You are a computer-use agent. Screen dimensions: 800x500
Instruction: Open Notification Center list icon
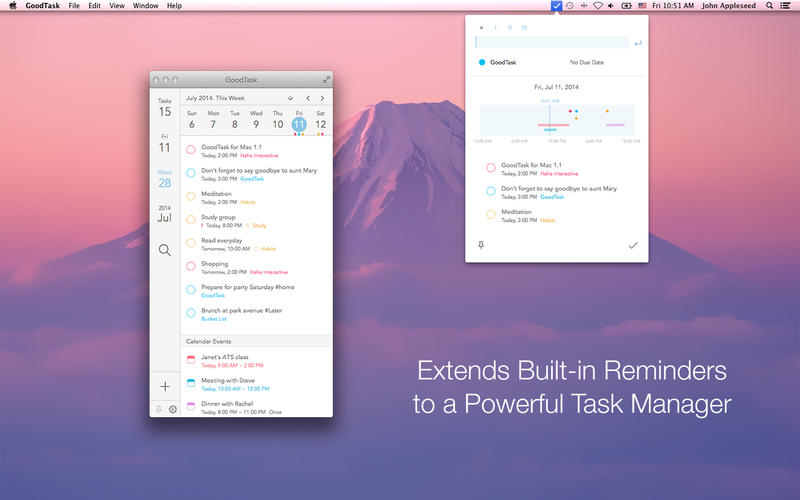click(785, 6)
